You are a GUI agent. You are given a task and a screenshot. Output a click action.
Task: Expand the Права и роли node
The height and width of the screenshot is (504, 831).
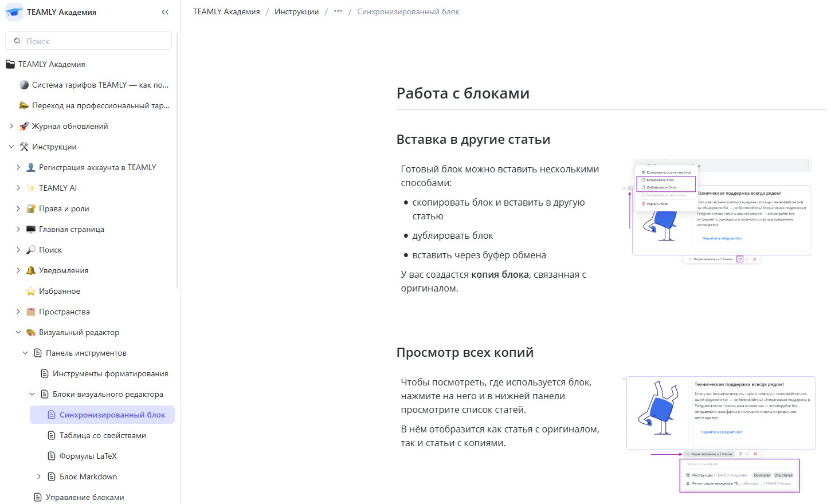pyautogui.click(x=18, y=208)
